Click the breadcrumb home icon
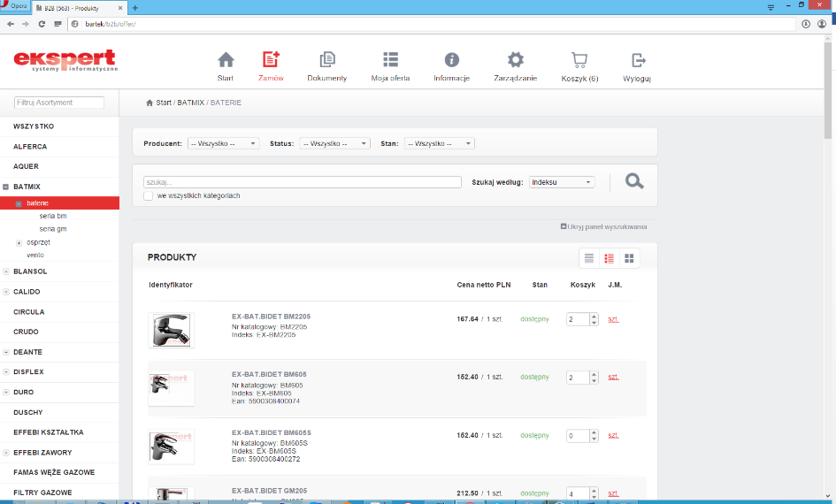The image size is (836, 504). pos(150,103)
